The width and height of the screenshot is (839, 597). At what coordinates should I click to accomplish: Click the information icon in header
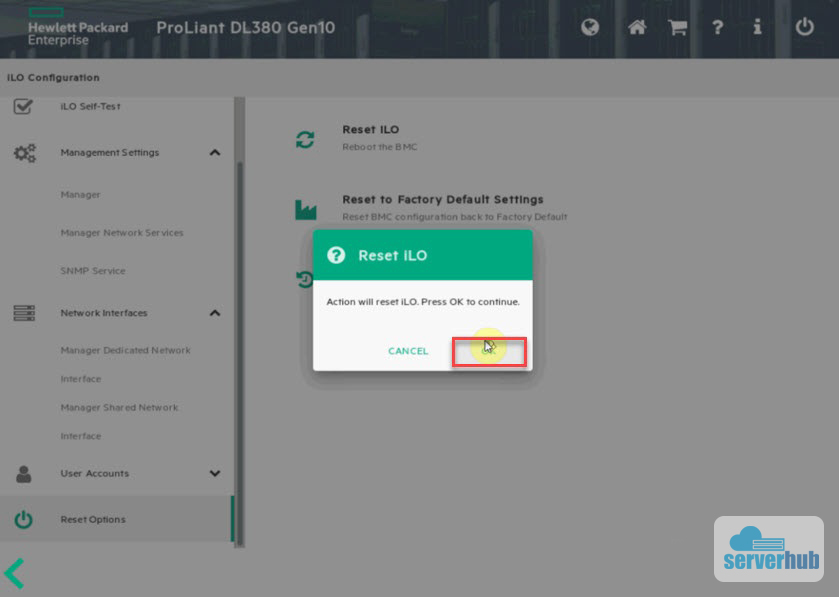coord(757,28)
